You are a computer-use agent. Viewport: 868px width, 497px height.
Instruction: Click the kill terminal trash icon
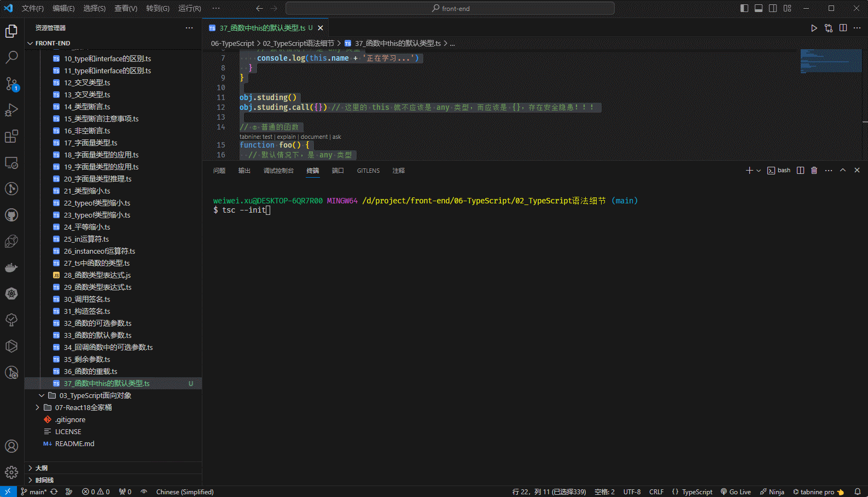[814, 171]
